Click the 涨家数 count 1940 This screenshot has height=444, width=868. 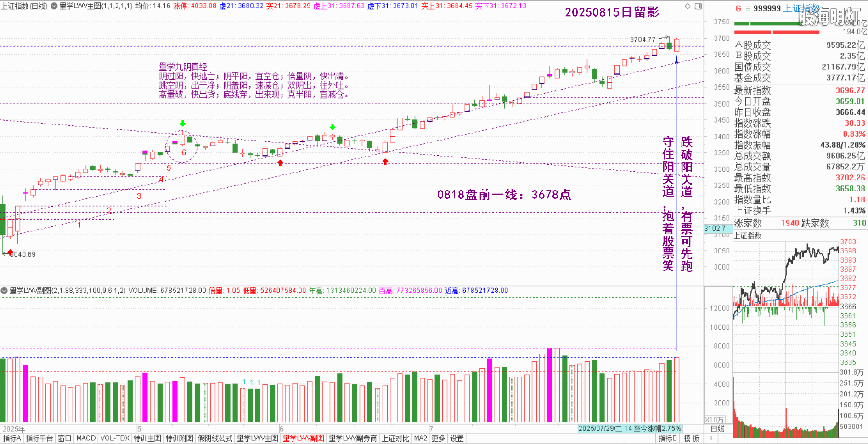(x=790, y=223)
